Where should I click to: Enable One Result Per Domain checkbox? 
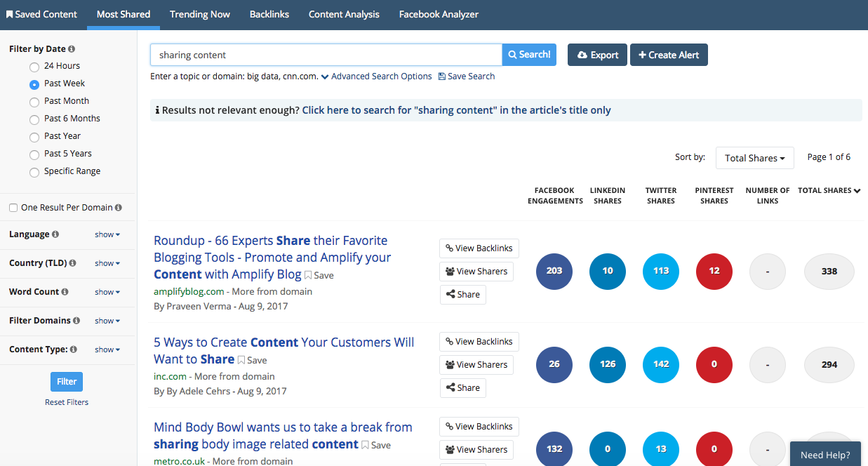coord(13,208)
